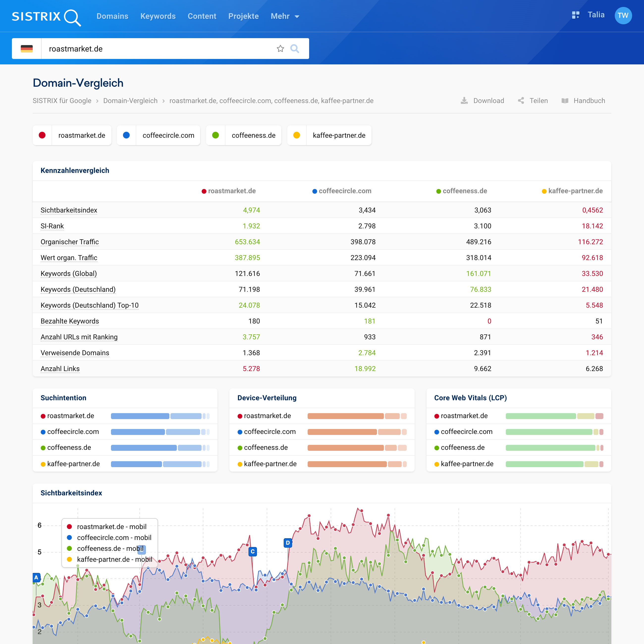
Task: Click the Talia account name
Action: pos(596,15)
